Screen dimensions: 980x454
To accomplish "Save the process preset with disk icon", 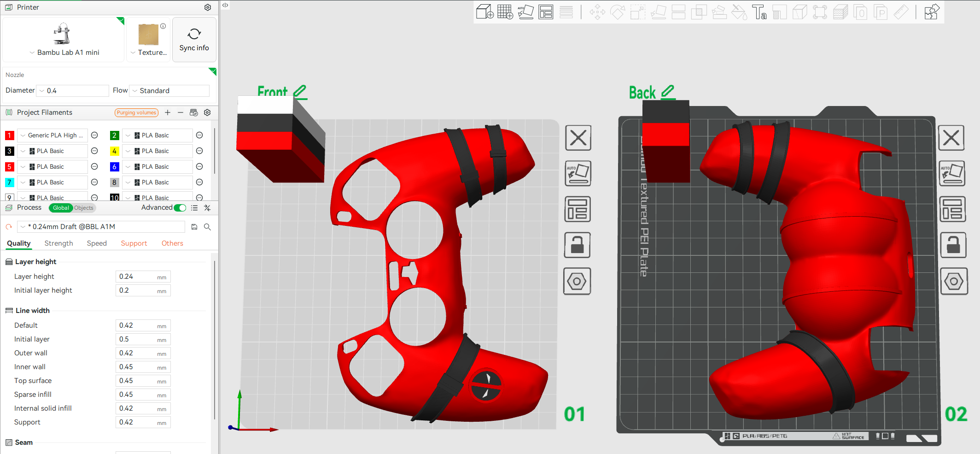I will pos(194,227).
